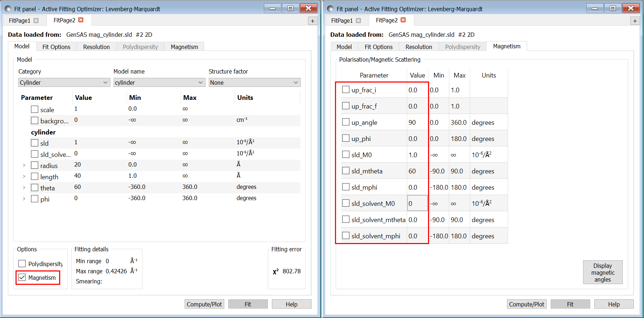
Task: Expand the radius parameter row
Action: tap(24, 165)
